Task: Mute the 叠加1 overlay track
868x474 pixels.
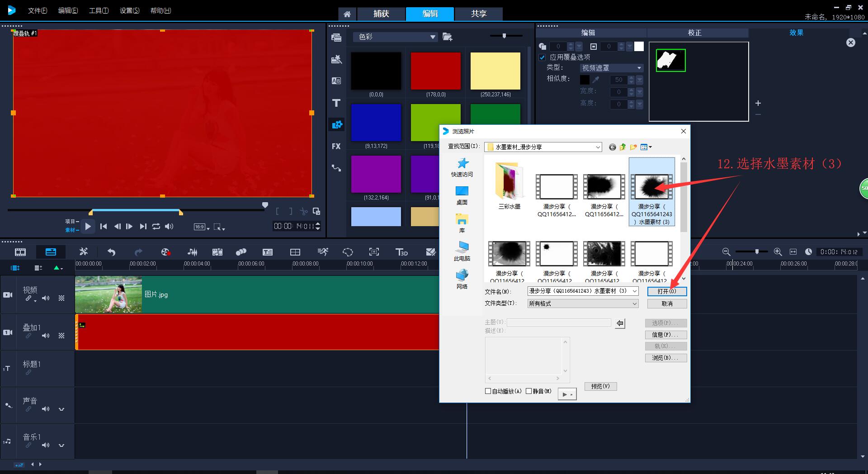Action: click(46, 336)
